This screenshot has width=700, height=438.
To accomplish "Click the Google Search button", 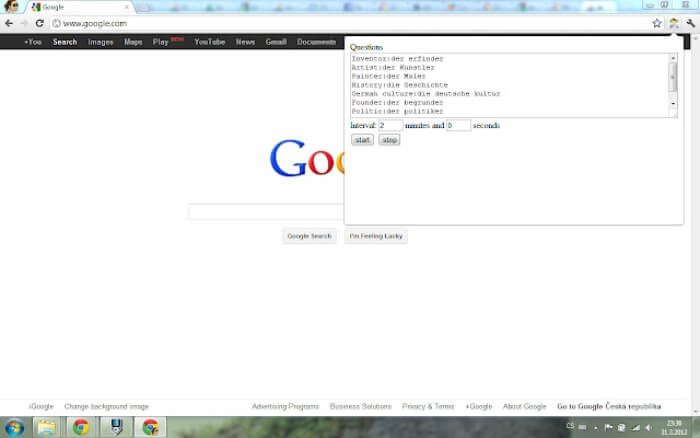I will 309,236.
